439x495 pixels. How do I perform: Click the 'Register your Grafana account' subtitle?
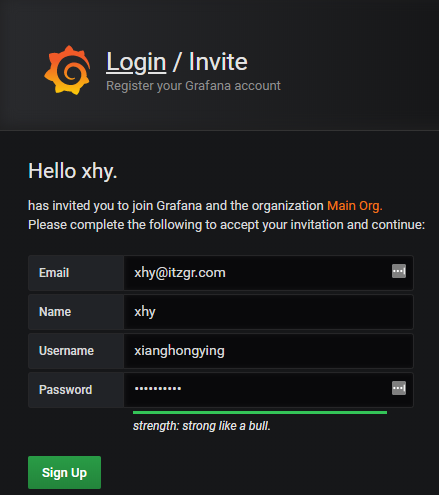(193, 86)
